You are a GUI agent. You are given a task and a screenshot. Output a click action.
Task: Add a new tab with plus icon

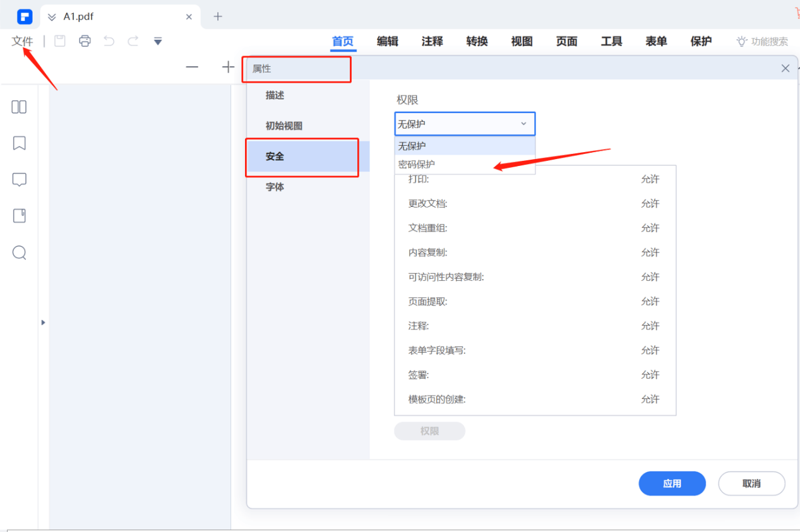pos(218,16)
